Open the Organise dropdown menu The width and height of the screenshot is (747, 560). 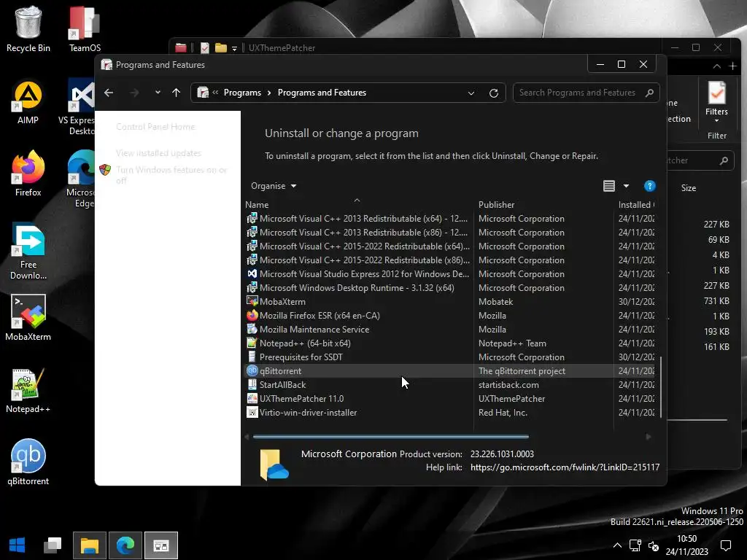tap(274, 186)
